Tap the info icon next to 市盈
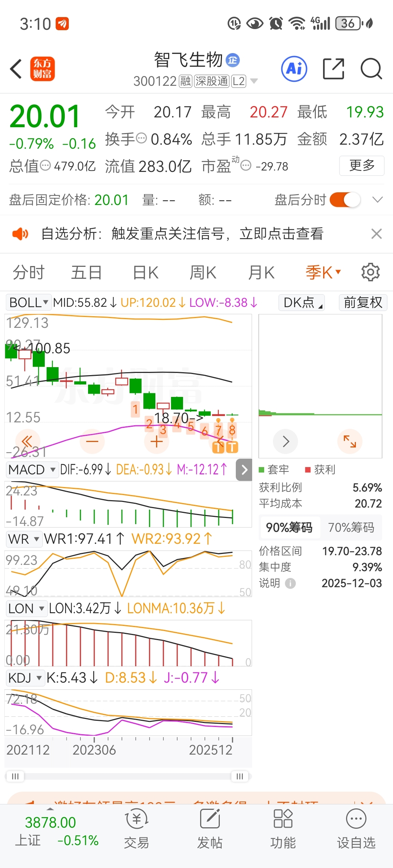This screenshot has width=393, height=868. (x=246, y=166)
